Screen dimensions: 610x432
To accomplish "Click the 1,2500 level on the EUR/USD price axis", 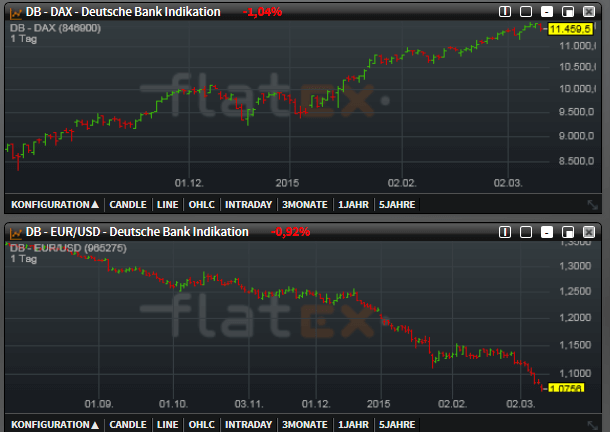I will tap(575, 292).
